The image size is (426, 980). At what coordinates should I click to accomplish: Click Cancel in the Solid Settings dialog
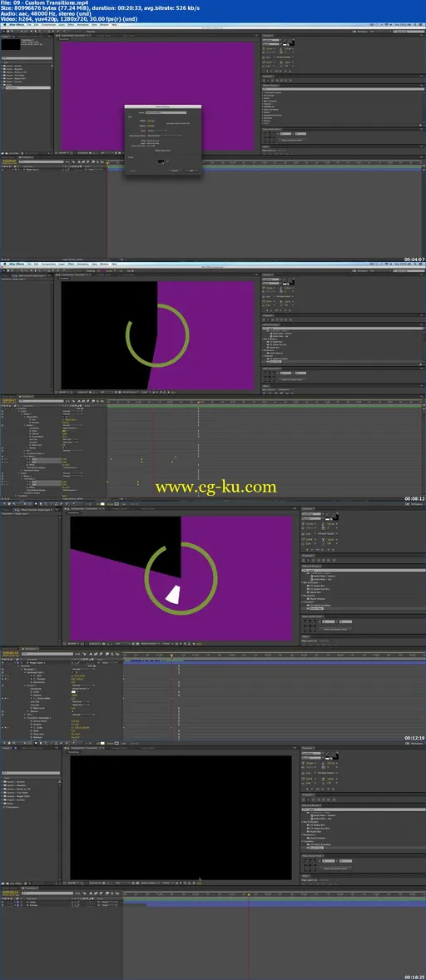pyautogui.click(x=175, y=171)
